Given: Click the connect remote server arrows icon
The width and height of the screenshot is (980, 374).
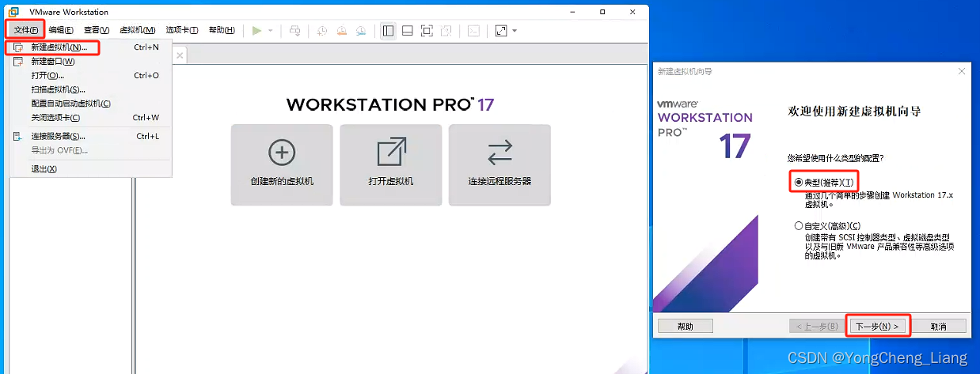Looking at the screenshot, I should coord(499,152).
